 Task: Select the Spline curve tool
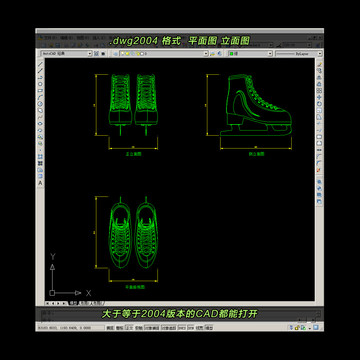[x=40, y=117]
